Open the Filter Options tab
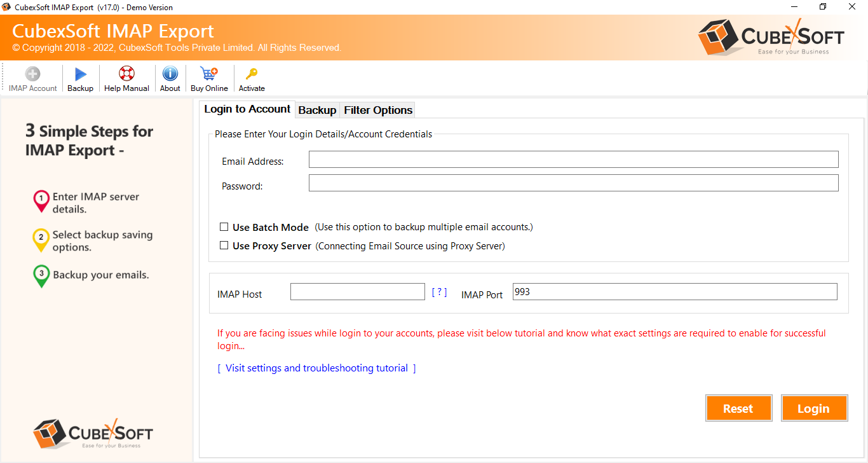Image resolution: width=868 pixels, height=463 pixels. click(378, 110)
